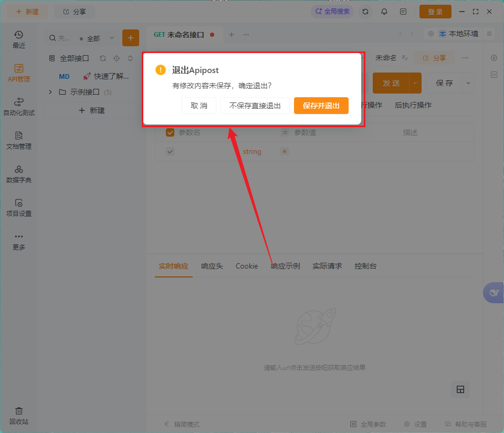Open API管理 in the sidebar

[19, 74]
